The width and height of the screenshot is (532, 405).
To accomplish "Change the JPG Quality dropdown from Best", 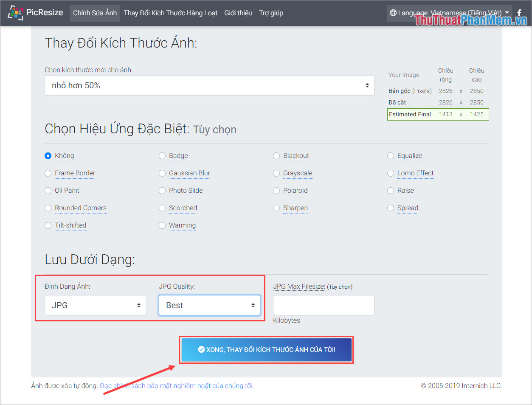I will [209, 305].
